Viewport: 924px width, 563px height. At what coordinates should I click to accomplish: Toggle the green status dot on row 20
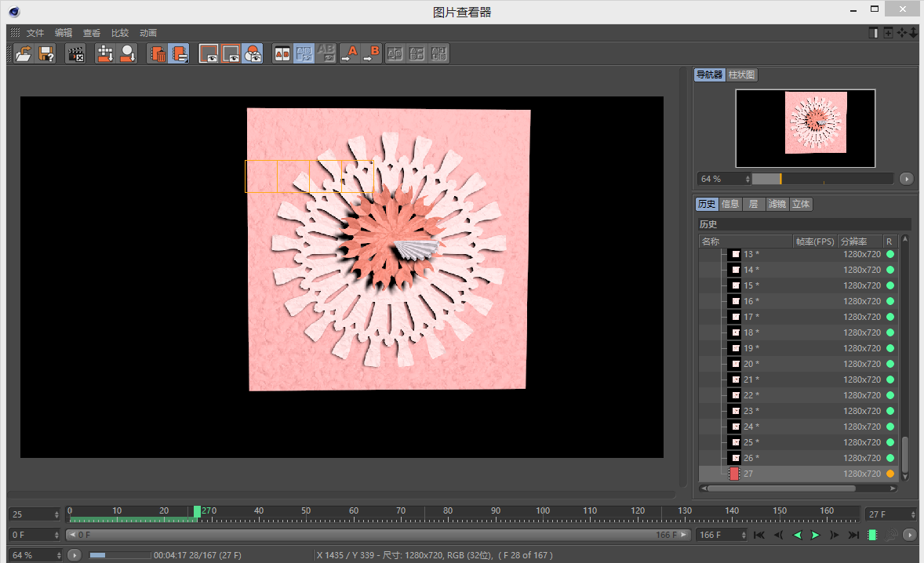890,364
